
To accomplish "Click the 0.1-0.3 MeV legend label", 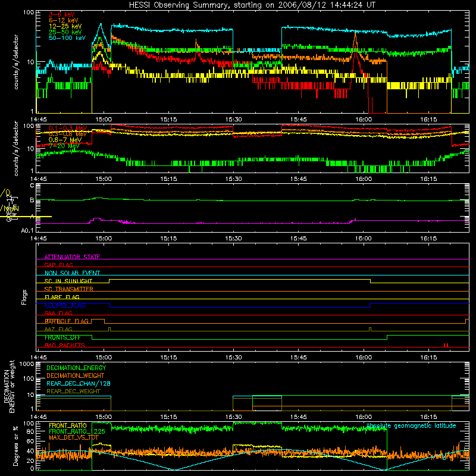I will (68, 128).
